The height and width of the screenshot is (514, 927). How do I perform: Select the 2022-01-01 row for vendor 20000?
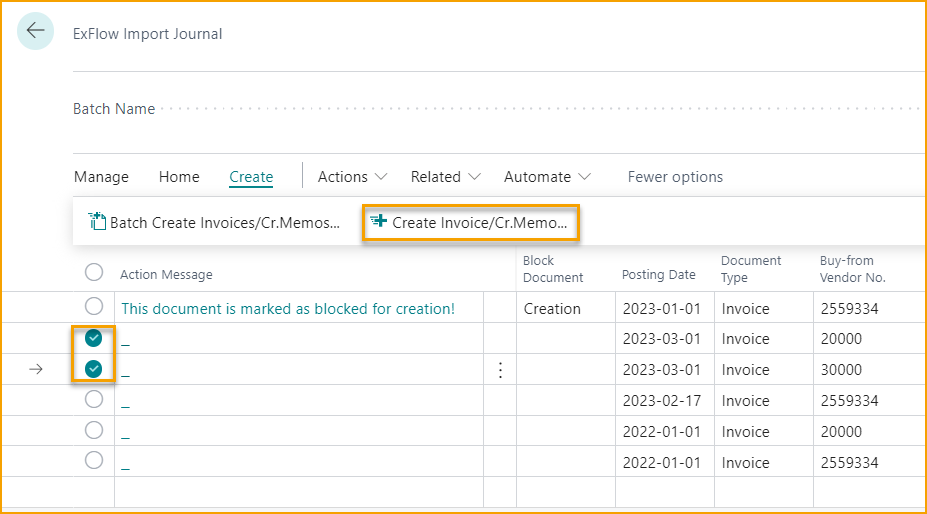pyautogui.click(x=93, y=430)
